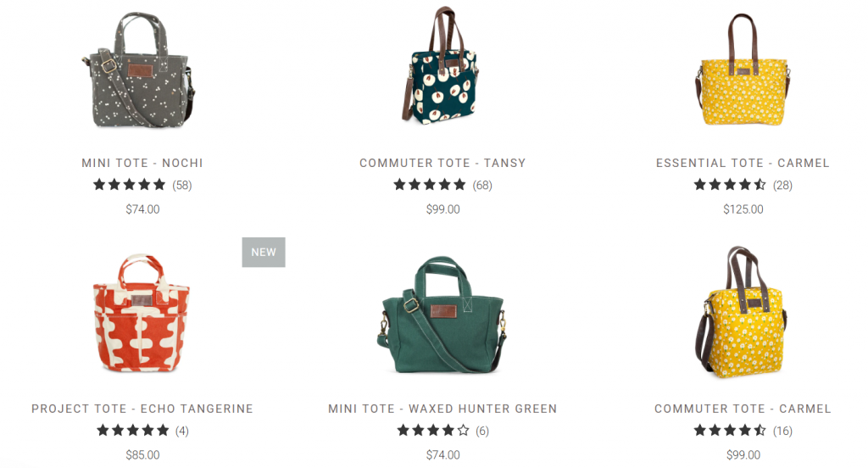Click the star rating with 4 reviews
This screenshot has height=468, width=868.
point(142,431)
